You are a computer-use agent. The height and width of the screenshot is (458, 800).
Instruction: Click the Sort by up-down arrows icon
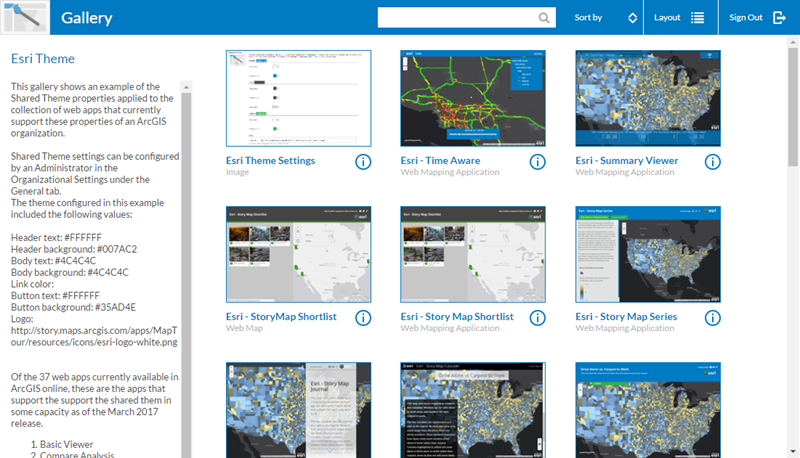tap(633, 18)
